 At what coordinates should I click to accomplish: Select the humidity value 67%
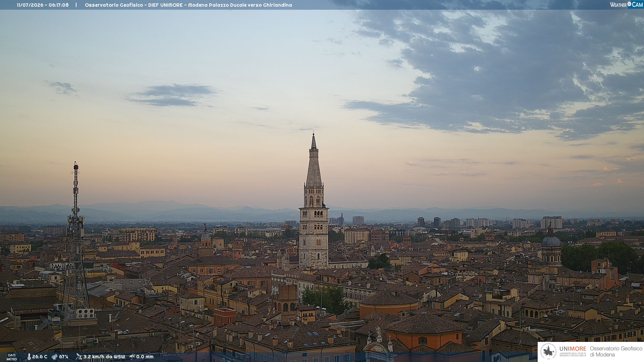pyautogui.click(x=64, y=357)
